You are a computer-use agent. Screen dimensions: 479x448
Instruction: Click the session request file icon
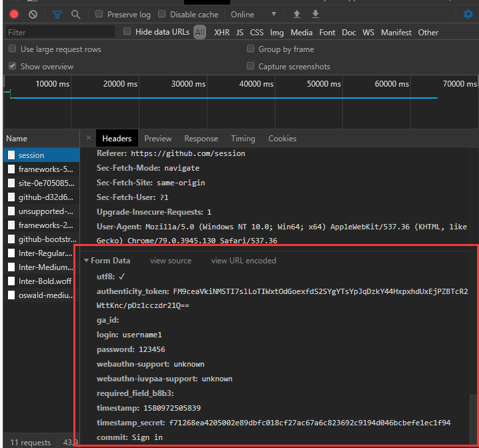click(x=11, y=155)
